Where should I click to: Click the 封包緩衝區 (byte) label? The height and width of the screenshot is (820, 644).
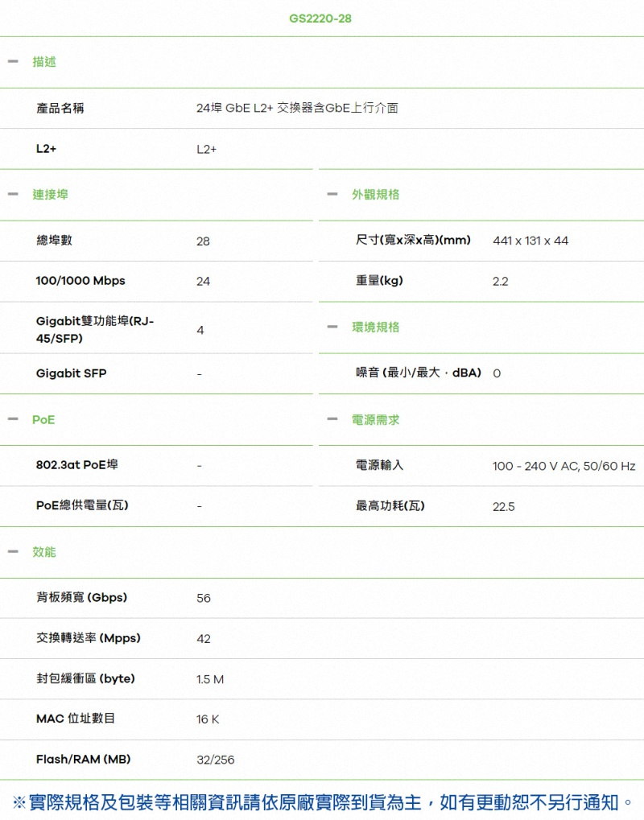85,678
